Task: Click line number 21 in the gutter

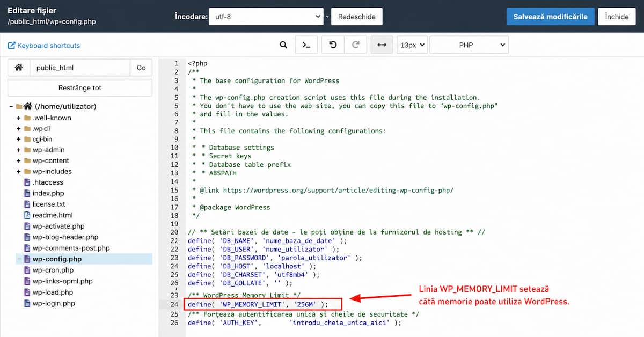Action: coord(174,240)
